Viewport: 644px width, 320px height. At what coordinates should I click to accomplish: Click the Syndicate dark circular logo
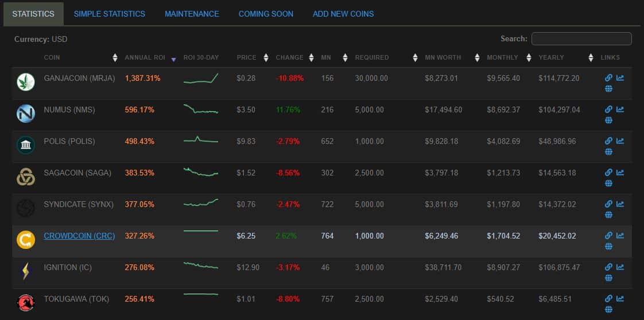(26, 208)
